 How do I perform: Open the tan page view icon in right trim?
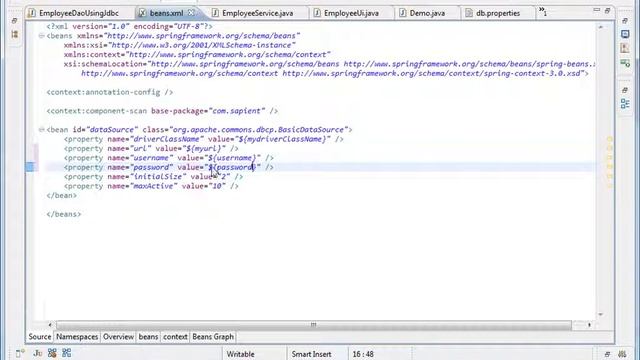coord(625,48)
